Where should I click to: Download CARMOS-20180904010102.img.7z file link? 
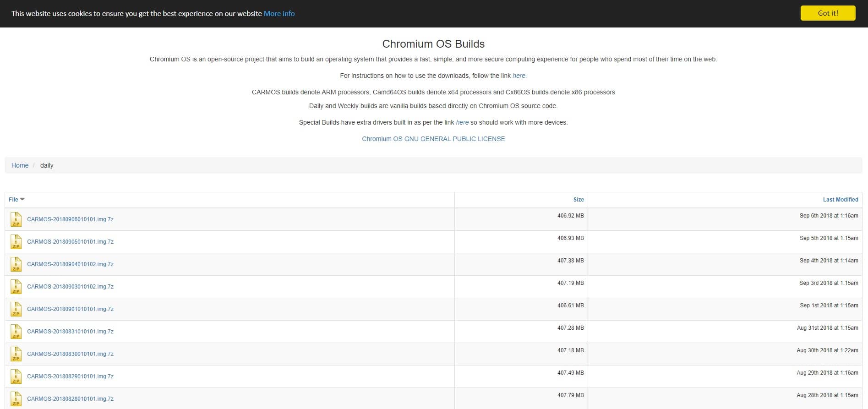pos(70,264)
